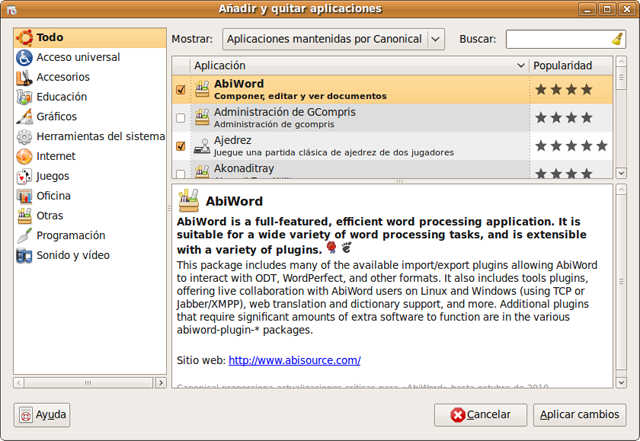Viewport: 640px width, 441px height.
Task: Select the Sonido y vídeo icon
Action: [x=25, y=255]
